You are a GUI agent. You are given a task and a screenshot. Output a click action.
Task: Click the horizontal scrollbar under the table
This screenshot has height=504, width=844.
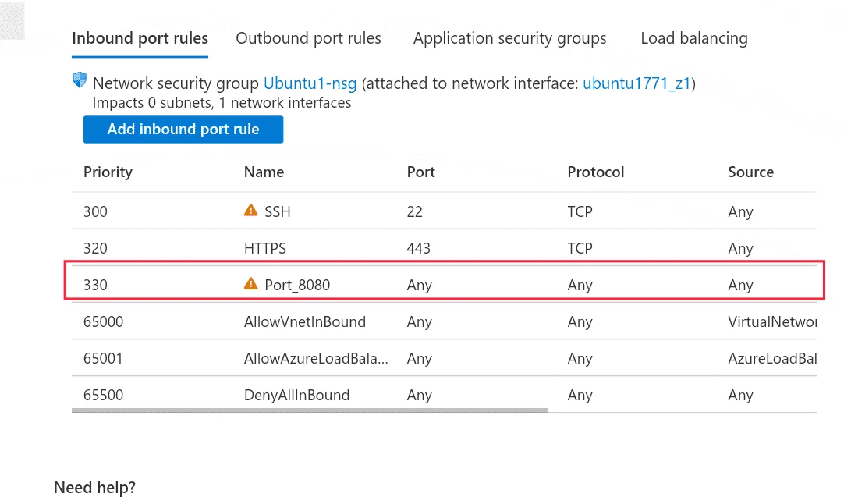click(310, 410)
